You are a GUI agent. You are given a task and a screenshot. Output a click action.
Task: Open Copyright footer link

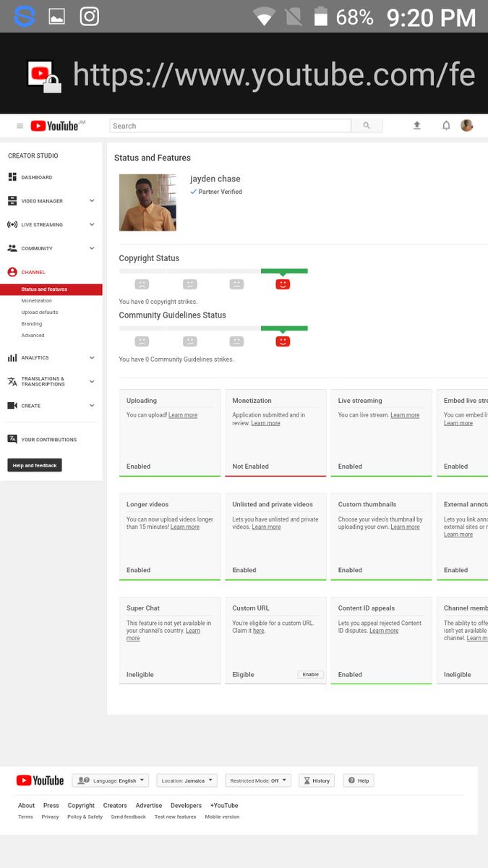click(81, 805)
